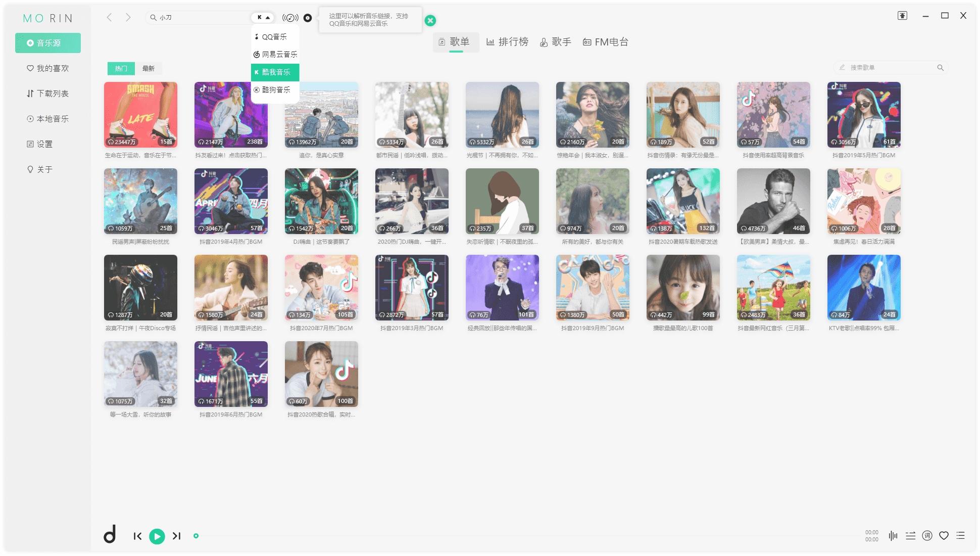Open the 等一场大雪,听你的故事 playlist thumbnail
The image size is (980, 556).
coord(140,374)
